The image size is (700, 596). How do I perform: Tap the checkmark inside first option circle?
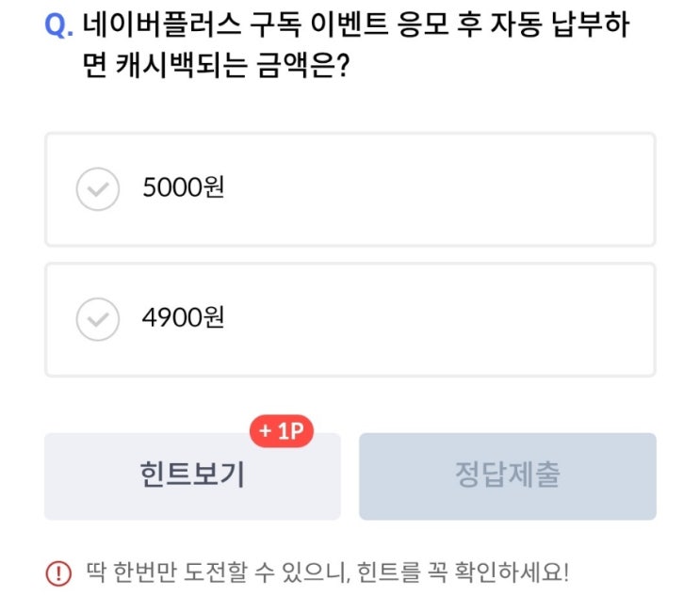[97, 191]
